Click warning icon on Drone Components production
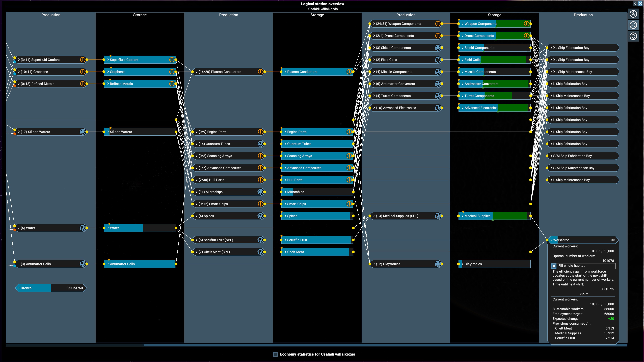The height and width of the screenshot is (362, 644). pyautogui.click(x=438, y=36)
